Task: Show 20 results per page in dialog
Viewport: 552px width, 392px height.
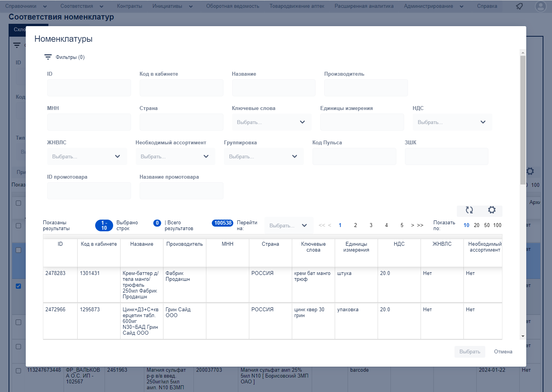Action: [477, 225]
